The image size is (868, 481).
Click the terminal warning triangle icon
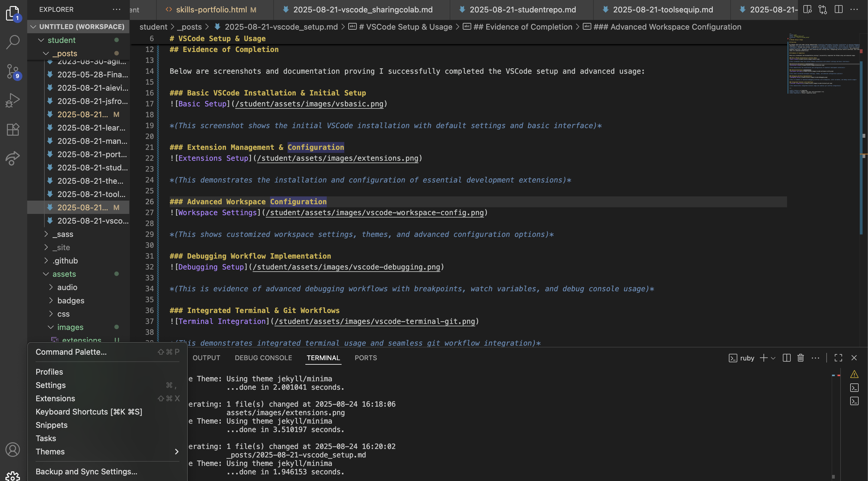[854, 374]
